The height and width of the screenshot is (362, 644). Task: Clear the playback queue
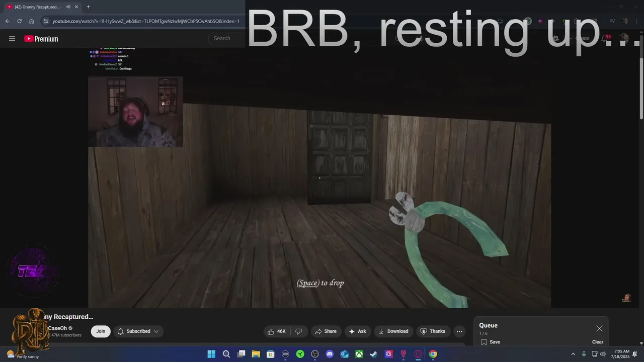[598, 342]
